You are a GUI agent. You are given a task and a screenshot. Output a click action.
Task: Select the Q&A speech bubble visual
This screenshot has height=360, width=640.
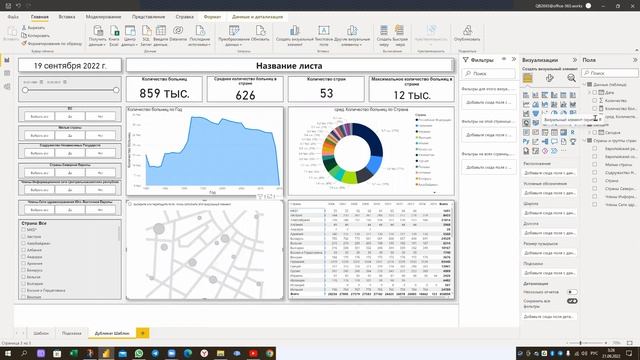[554, 142]
